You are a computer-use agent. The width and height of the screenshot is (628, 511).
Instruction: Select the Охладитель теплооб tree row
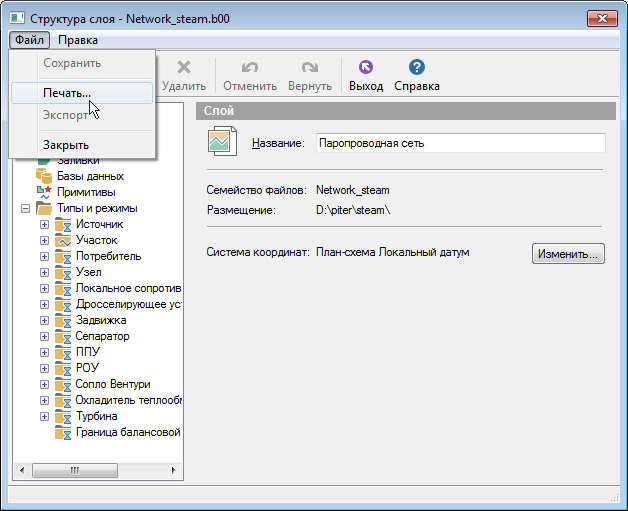tap(129, 400)
